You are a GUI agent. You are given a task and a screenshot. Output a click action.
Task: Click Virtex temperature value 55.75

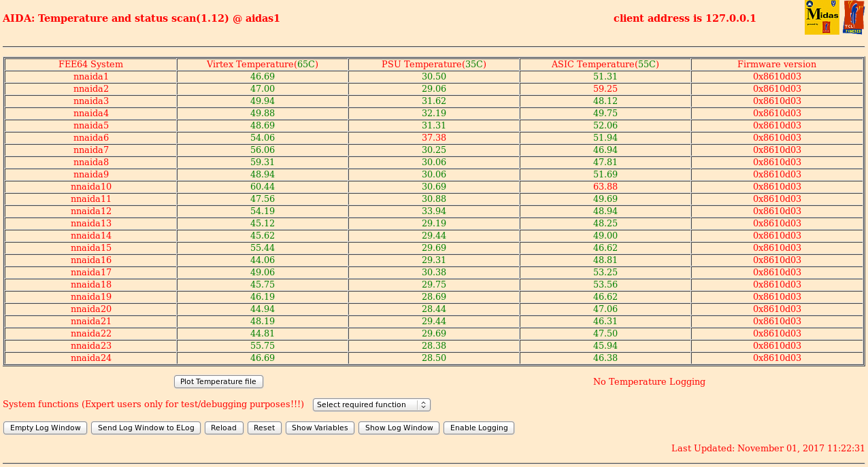point(263,346)
